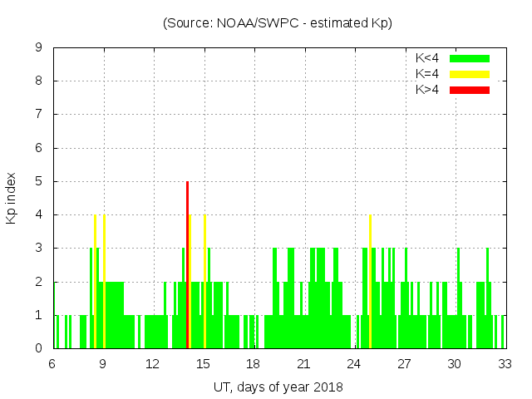Click the yellow bar at day 15
Screen dimensions: 532x399
click(x=204, y=281)
